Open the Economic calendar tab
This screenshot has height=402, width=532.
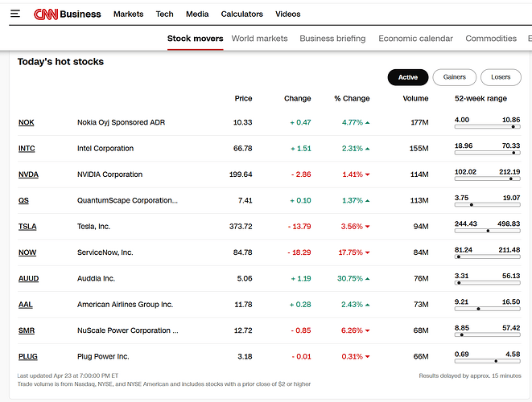(415, 39)
